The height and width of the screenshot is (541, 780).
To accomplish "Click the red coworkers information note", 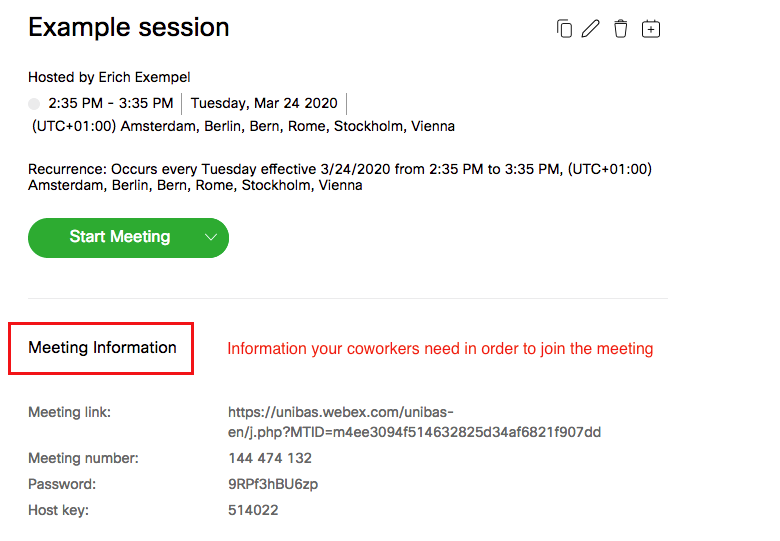I will point(440,349).
